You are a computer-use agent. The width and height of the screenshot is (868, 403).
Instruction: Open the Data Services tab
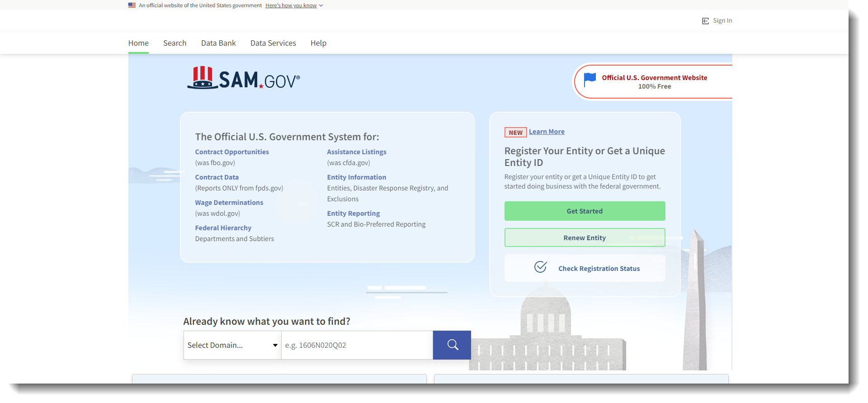point(273,43)
